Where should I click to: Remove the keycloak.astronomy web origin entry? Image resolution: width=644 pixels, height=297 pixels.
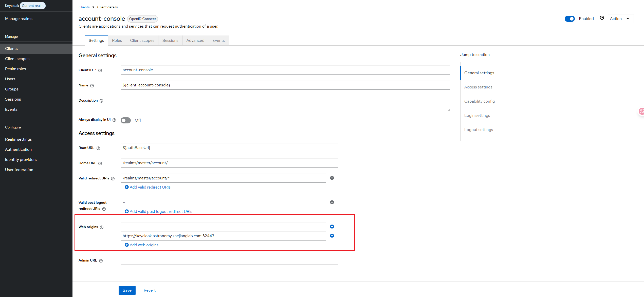click(332, 236)
